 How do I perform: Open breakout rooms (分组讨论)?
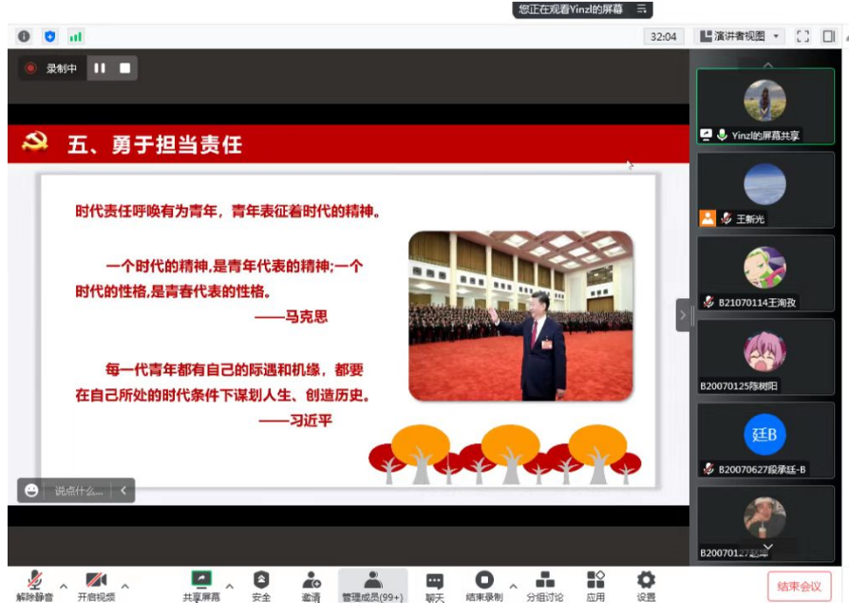point(545,585)
